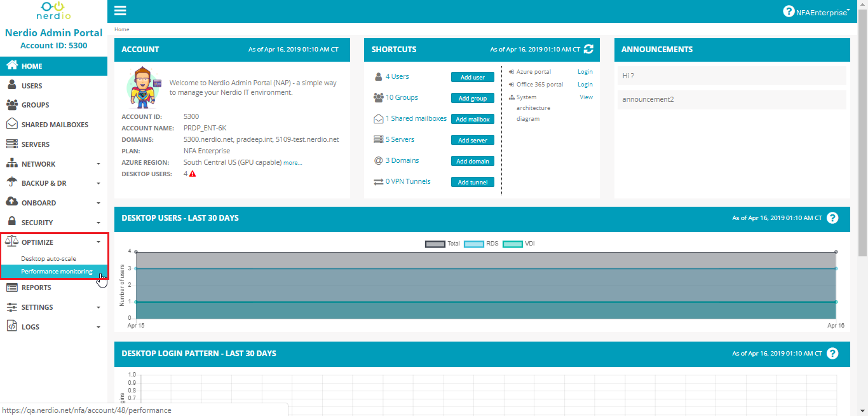This screenshot has height=416, width=868.
Task: Click the Home house icon in sidebar
Action: (11, 66)
